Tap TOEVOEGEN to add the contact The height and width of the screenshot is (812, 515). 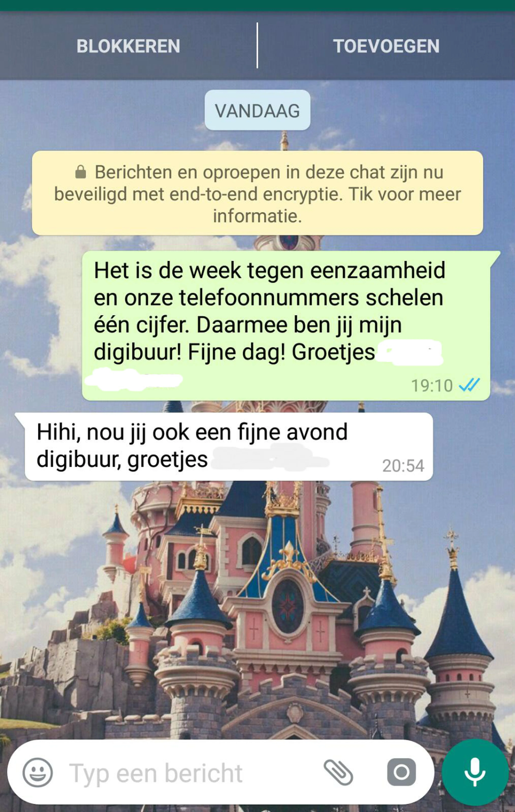pos(386,46)
